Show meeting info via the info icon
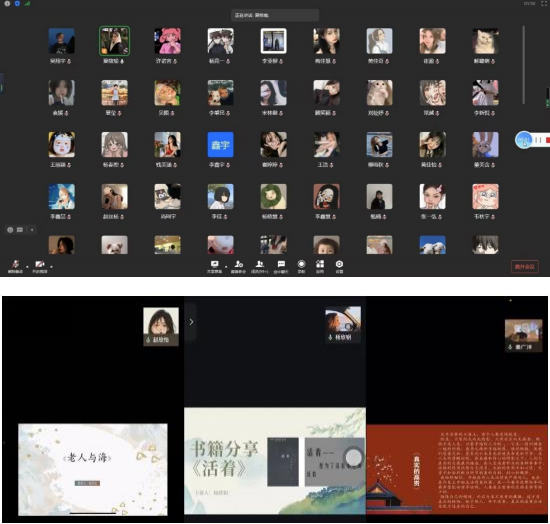This screenshot has width=550, height=524. coord(7,4)
